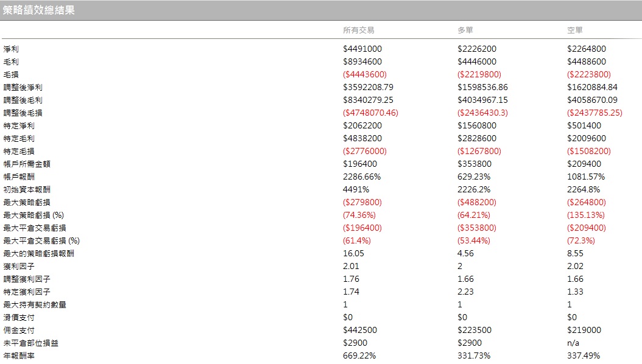Select value ($2776000) in 特定毛損 row
The width and height of the screenshot is (642, 364).
coord(365,152)
